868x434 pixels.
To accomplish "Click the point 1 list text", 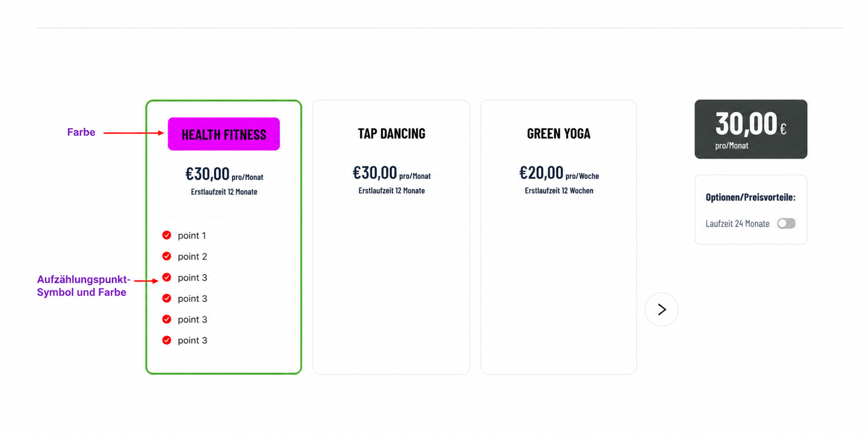I will point(191,235).
